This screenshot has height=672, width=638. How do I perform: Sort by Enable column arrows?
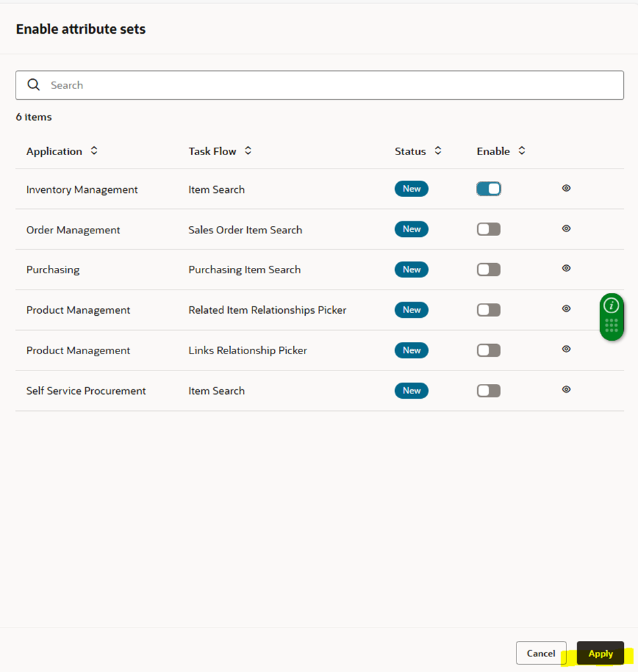(522, 151)
